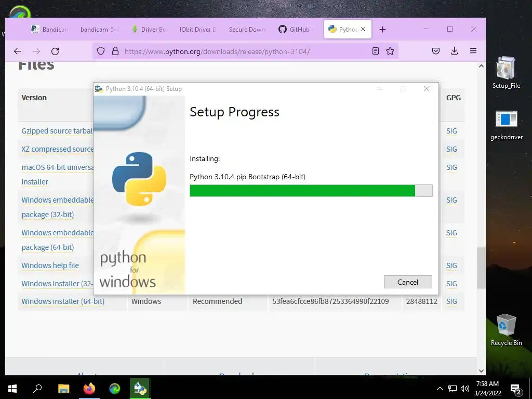The width and height of the screenshot is (532, 399).
Task: Open the tracking protection shield icon
Action: click(101, 51)
